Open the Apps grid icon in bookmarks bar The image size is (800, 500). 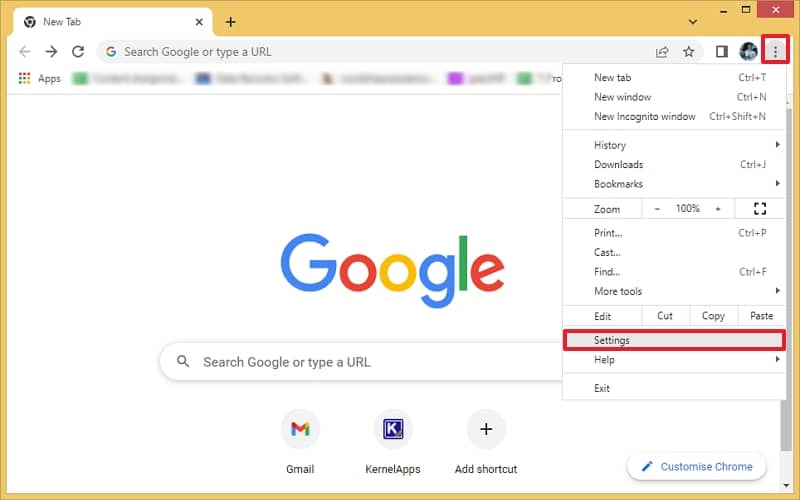pos(24,78)
